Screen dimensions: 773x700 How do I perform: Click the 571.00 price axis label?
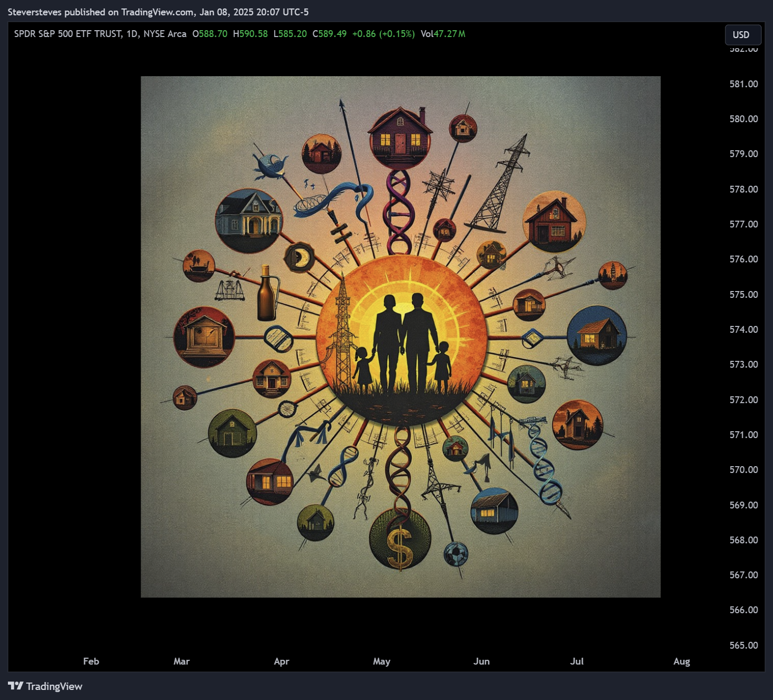tap(743, 435)
